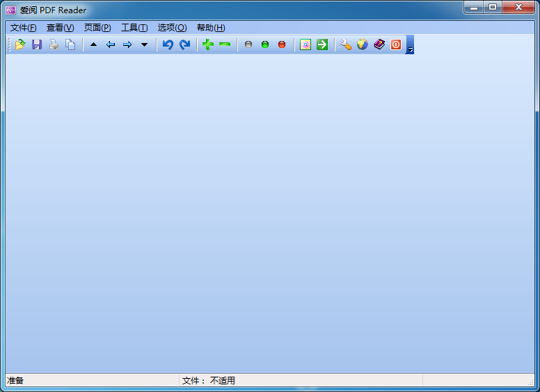Click the open file folder icon

click(20, 44)
